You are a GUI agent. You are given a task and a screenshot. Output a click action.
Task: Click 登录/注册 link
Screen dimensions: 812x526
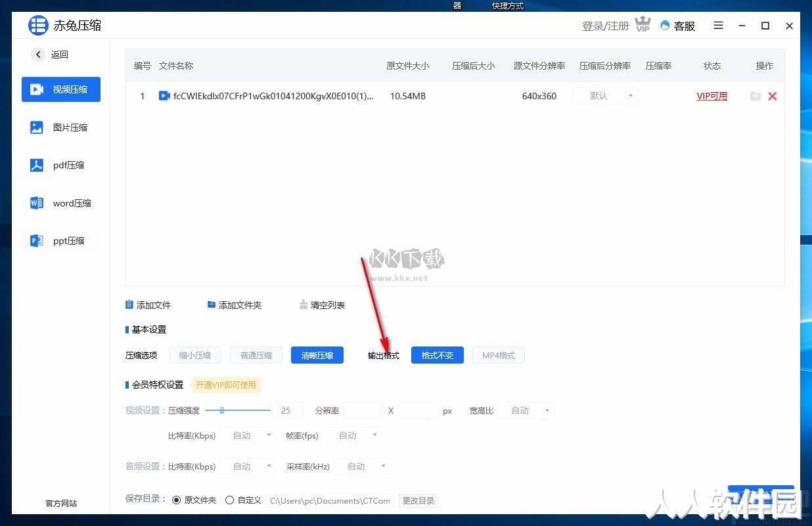tap(605, 26)
